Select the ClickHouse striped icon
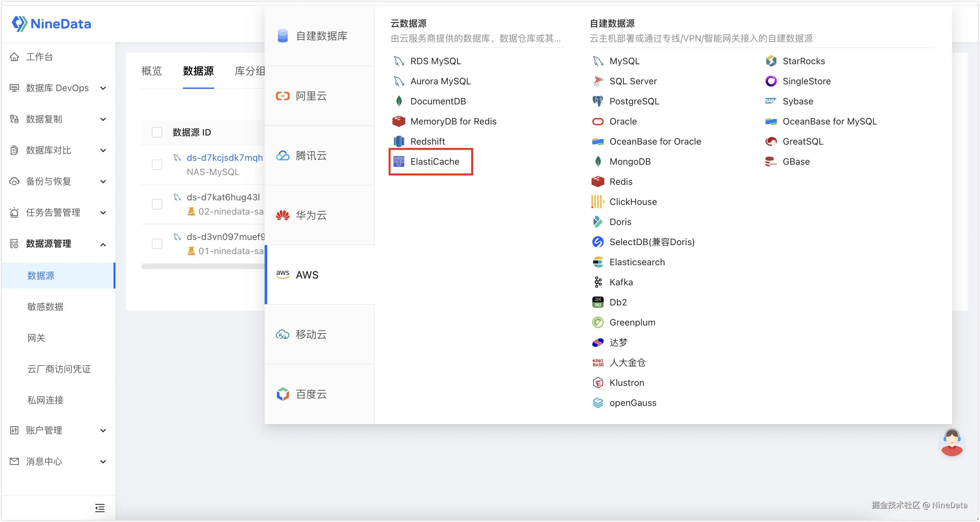The height and width of the screenshot is (522, 980). click(598, 202)
